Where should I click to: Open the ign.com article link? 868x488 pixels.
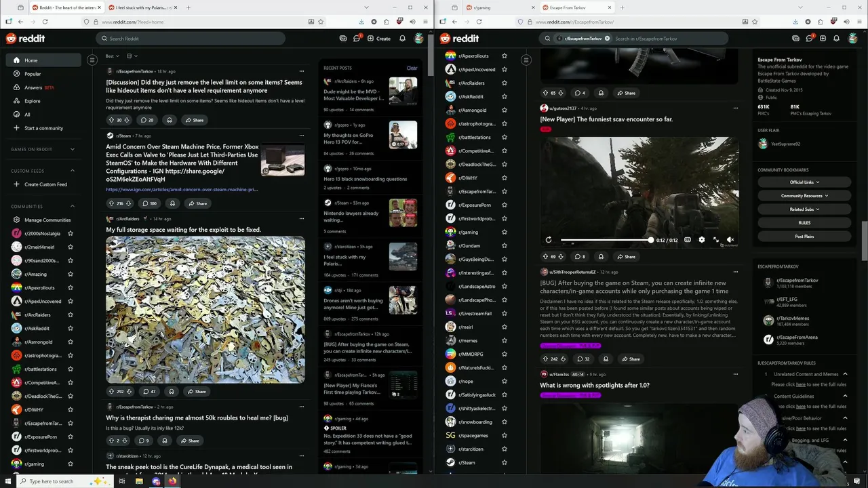[x=182, y=190]
